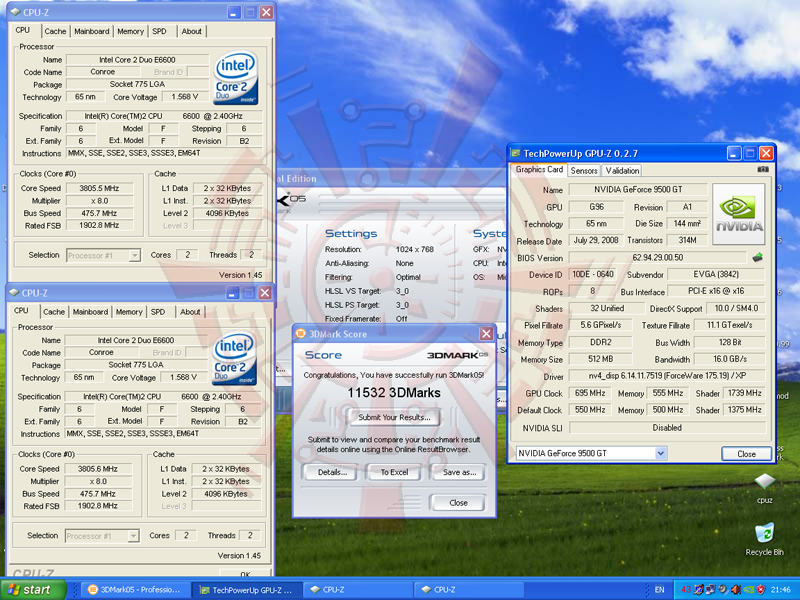Click Intel Core 2 Duo logo in CPU-Z showing 3805.6 MHz
Image resolution: width=800 pixels, height=600 pixels.
(x=234, y=358)
